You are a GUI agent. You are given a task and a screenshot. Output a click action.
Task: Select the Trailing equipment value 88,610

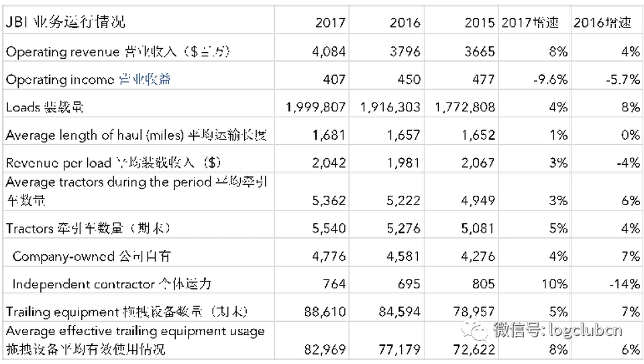325,312
